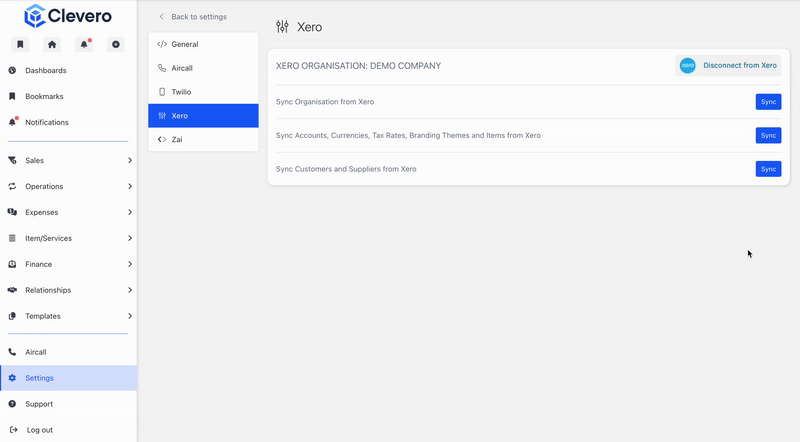Expand the Templates menu chevron
The image size is (800, 442).
coord(130,316)
